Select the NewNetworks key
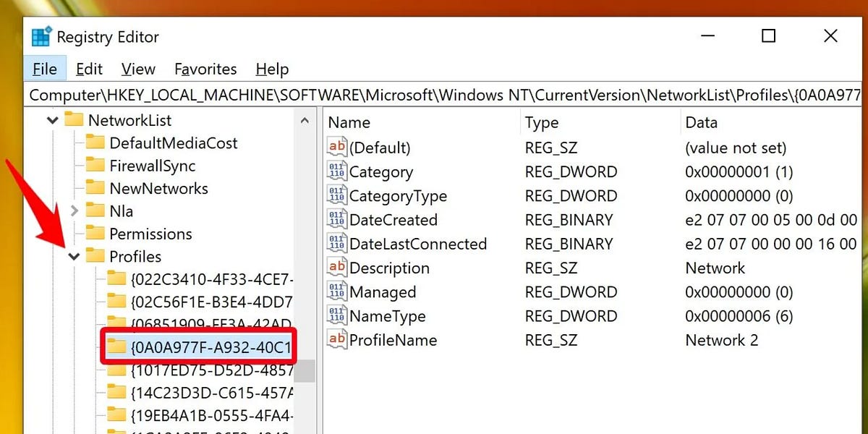 click(158, 188)
